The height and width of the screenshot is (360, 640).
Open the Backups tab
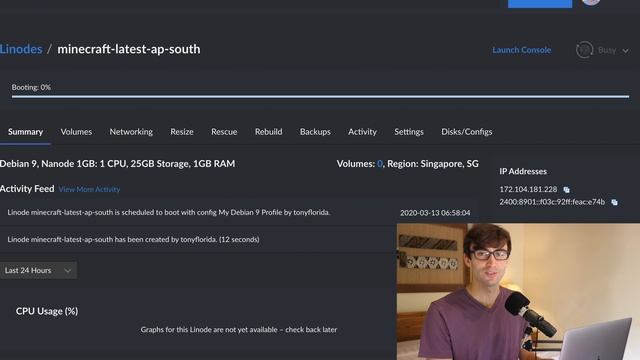(x=315, y=132)
